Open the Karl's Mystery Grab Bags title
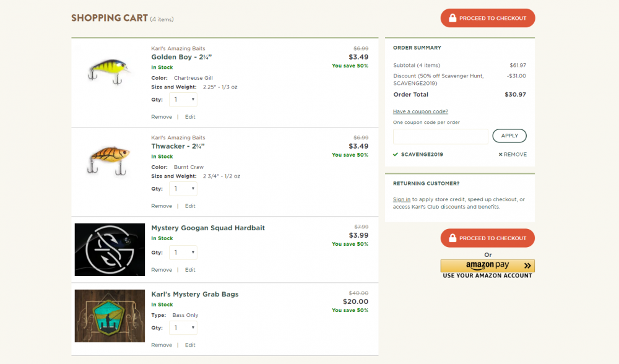 click(x=195, y=294)
